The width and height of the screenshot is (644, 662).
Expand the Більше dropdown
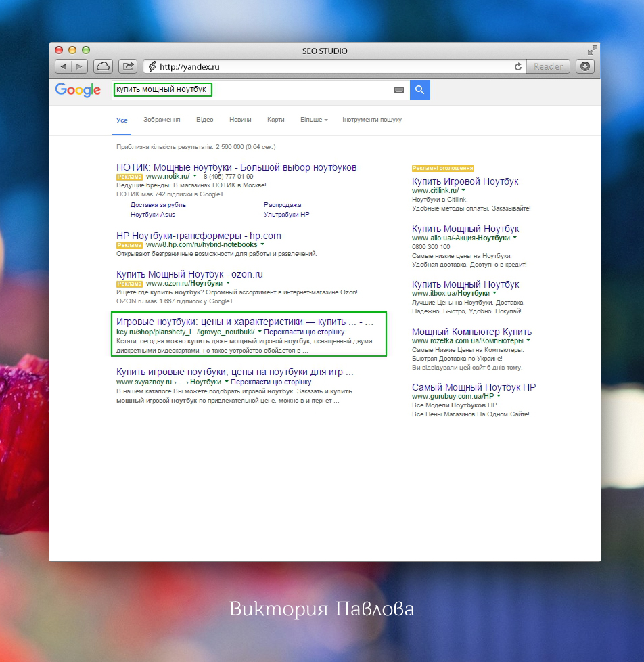coord(314,120)
